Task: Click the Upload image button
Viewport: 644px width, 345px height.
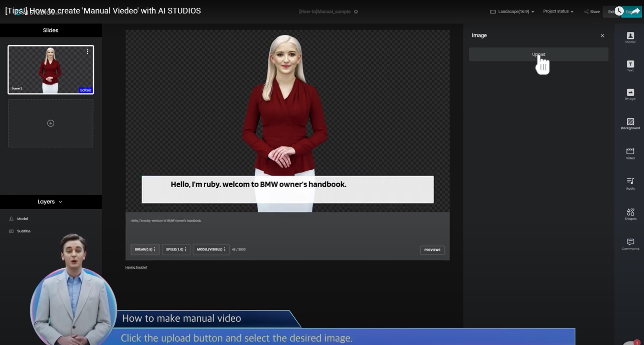Action: 538,54
